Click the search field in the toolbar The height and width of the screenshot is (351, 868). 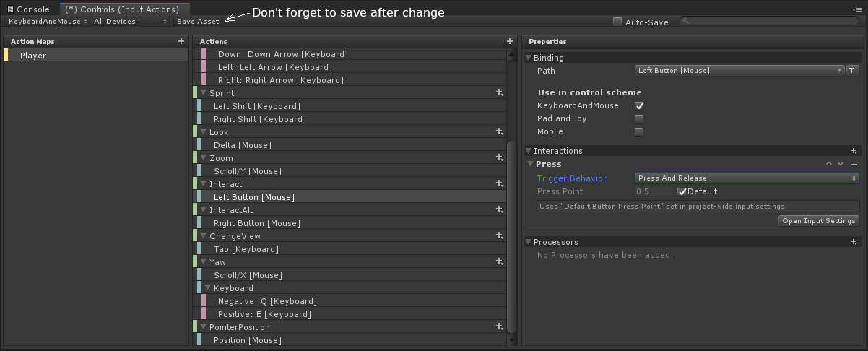(771, 22)
